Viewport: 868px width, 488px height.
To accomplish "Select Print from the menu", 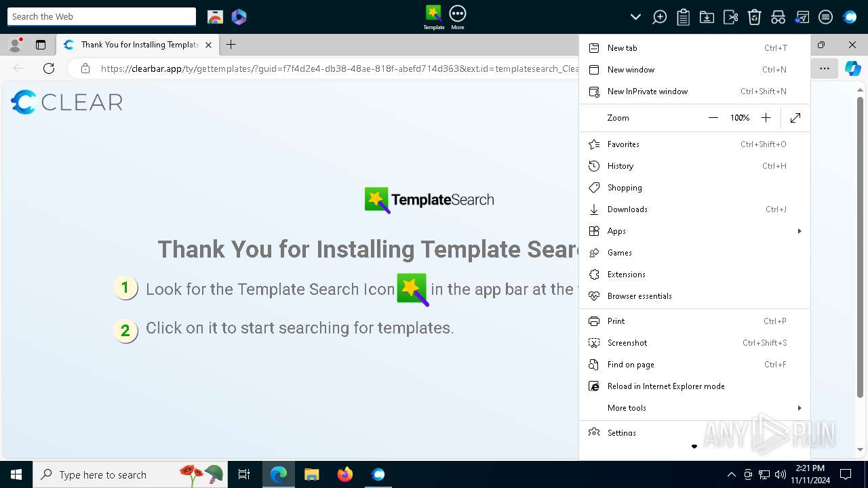I will (694, 321).
